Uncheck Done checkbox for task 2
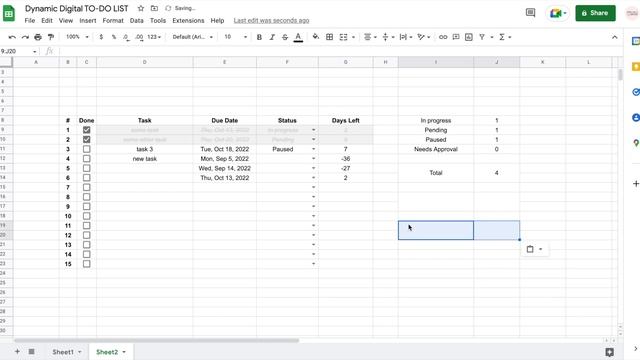The width and height of the screenshot is (640, 360). click(x=87, y=140)
